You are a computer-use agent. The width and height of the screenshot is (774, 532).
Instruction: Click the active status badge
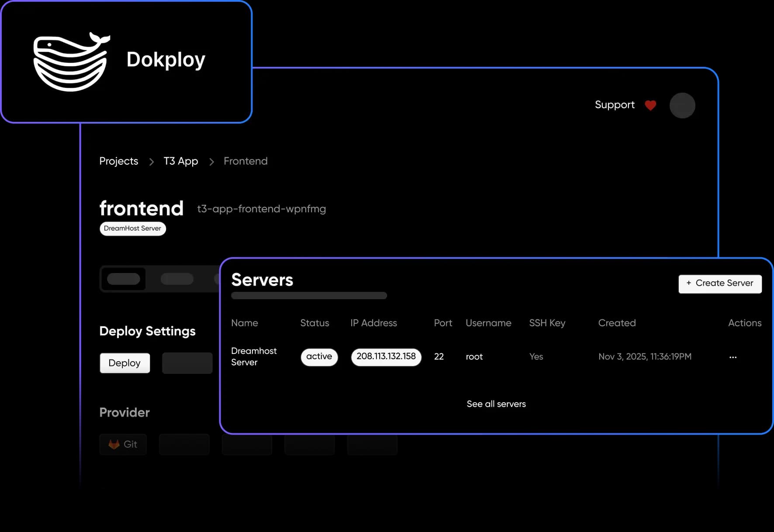click(x=319, y=357)
